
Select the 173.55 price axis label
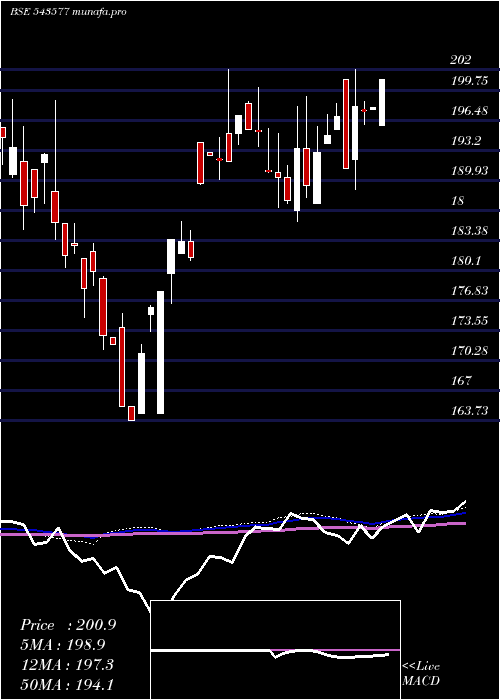470,321
